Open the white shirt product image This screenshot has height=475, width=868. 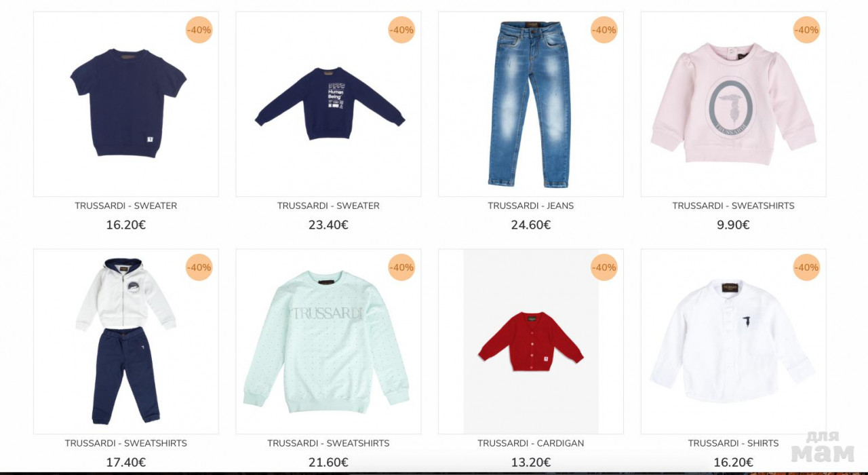coord(733,341)
